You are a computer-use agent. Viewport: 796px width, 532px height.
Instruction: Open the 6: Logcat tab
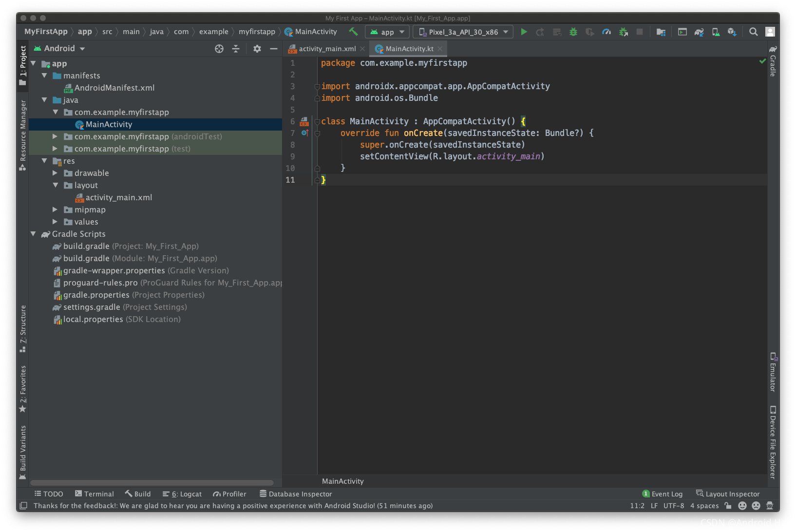pyautogui.click(x=182, y=494)
